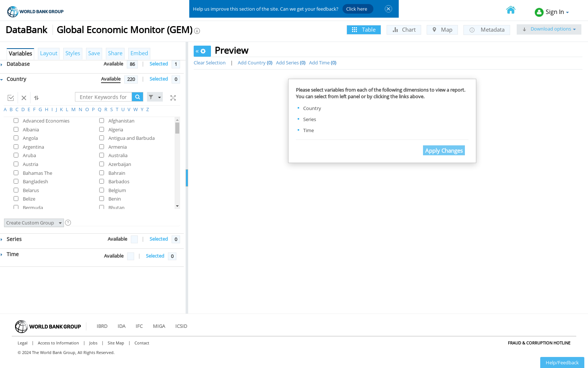The image size is (588, 368).
Task: Click Add Time (0) link
Action: pyautogui.click(x=323, y=63)
